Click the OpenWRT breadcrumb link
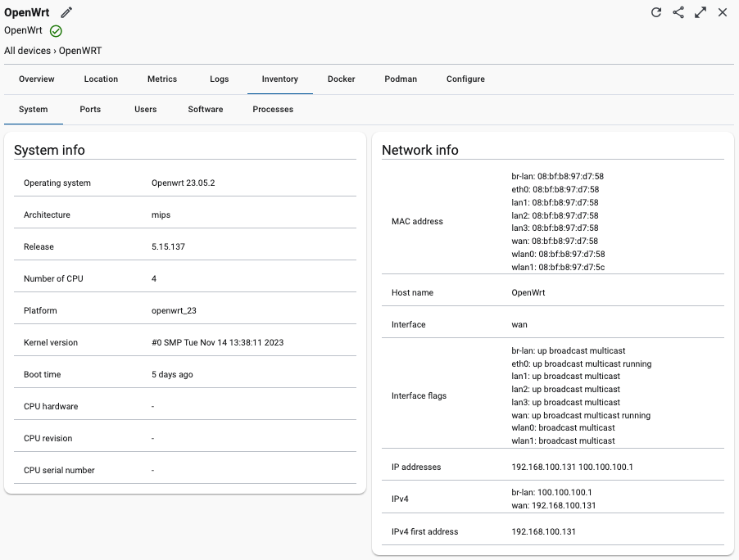739x560 pixels. coord(80,51)
